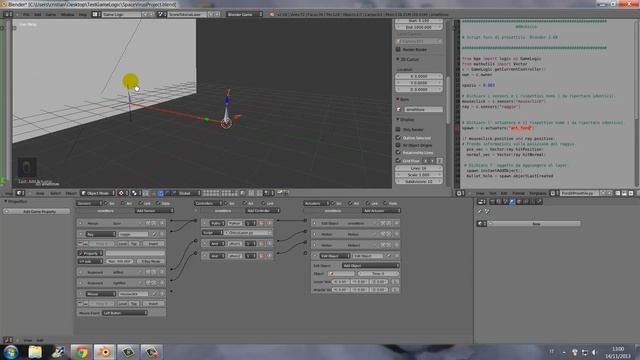Toggle Actuators State checkbox
Viewport: 640px width, 360px height.
tap(385, 203)
